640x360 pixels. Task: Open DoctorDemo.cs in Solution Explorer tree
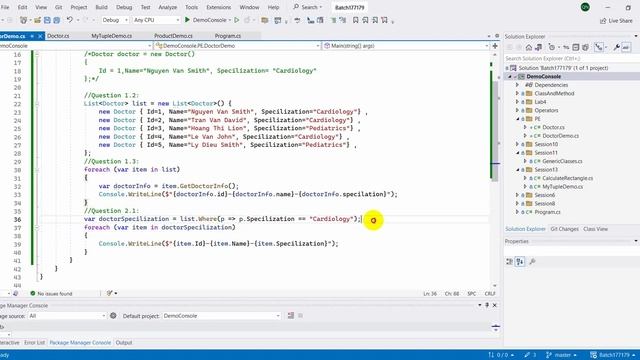coord(560,136)
